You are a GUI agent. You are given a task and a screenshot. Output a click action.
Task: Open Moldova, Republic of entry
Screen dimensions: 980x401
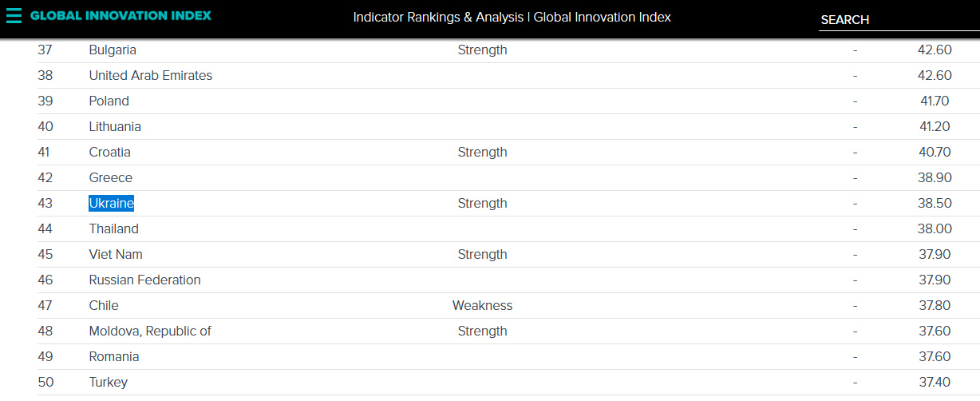tap(150, 331)
